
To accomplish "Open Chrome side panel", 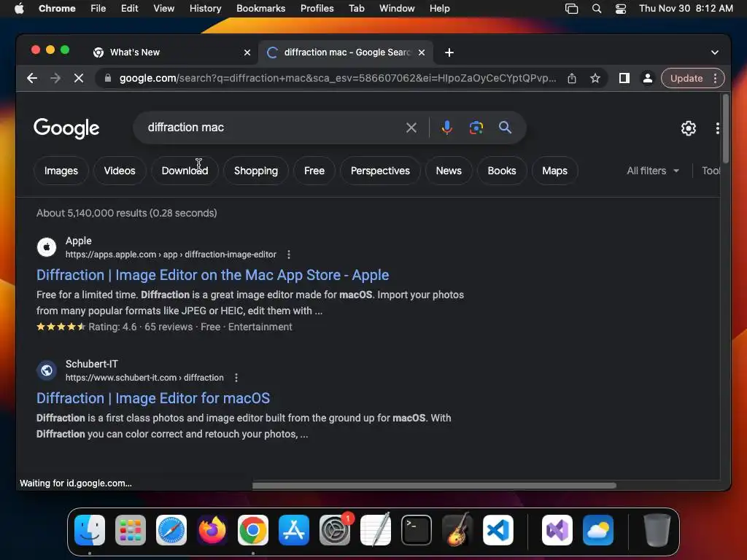I will (x=624, y=78).
